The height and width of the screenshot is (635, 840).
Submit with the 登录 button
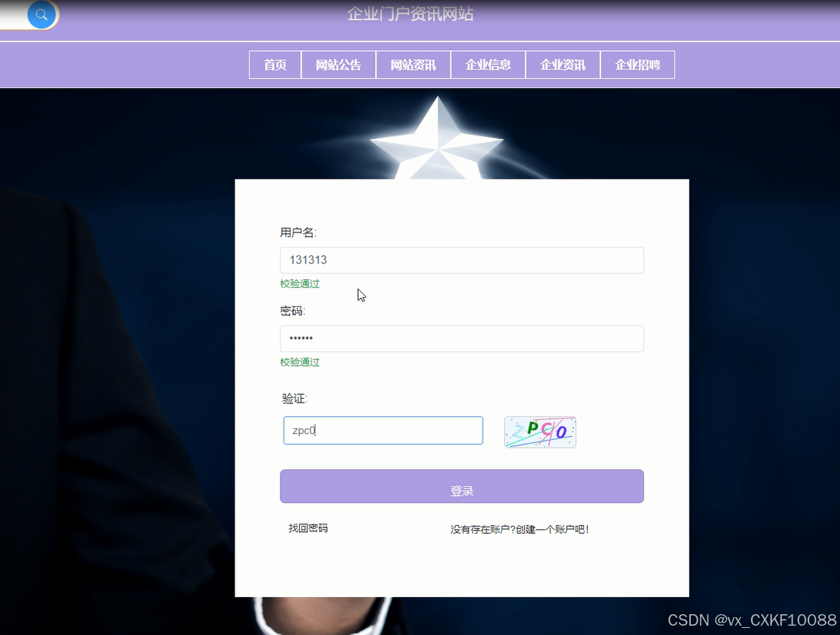click(x=462, y=486)
